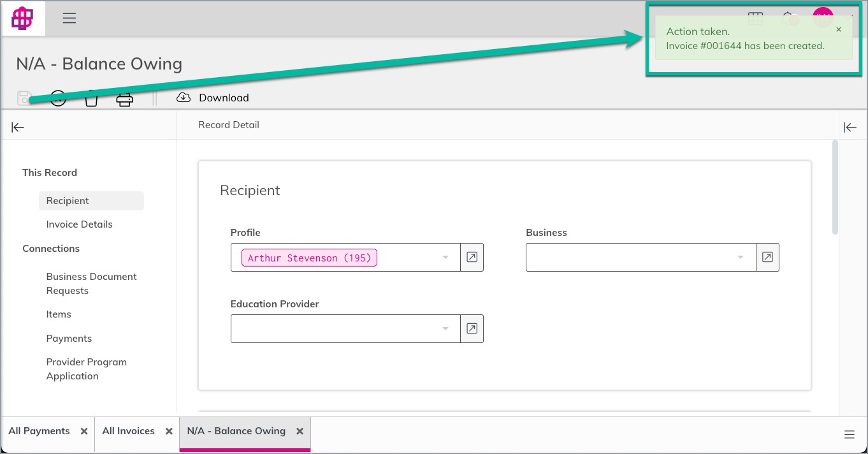Click the Arthur Stevenson (195) profile tag
Viewport: 868px width, 454px height.
coord(309,258)
